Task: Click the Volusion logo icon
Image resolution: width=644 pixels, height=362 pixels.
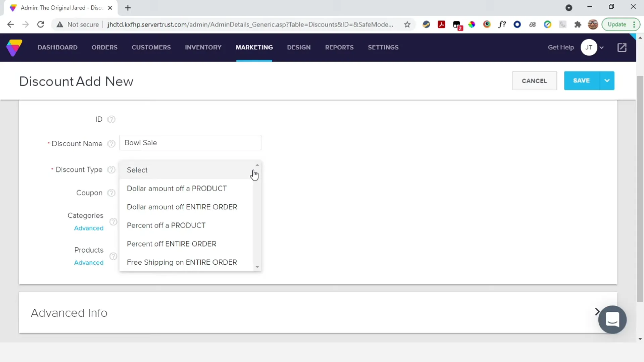Action: 14,48
